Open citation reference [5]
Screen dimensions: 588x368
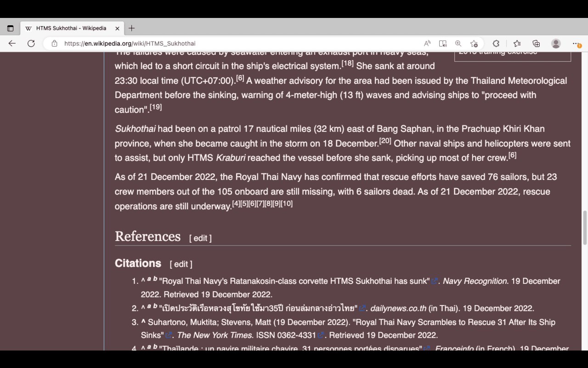point(244,203)
